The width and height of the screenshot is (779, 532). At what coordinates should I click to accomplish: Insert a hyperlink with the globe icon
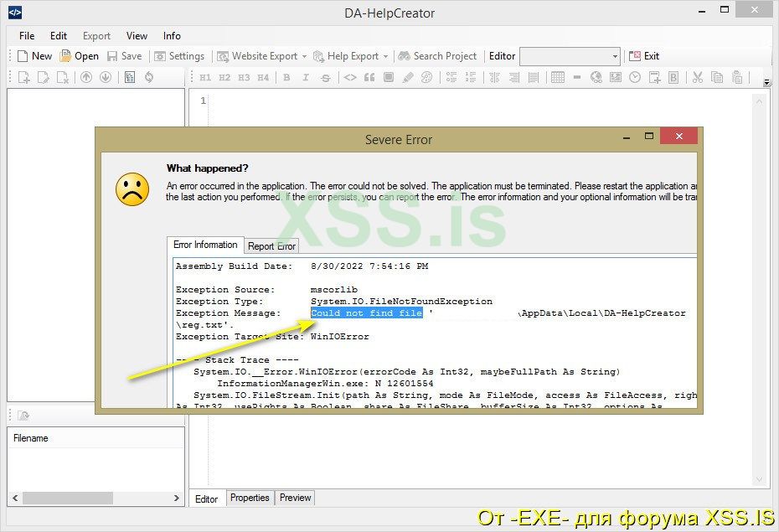point(596,77)
